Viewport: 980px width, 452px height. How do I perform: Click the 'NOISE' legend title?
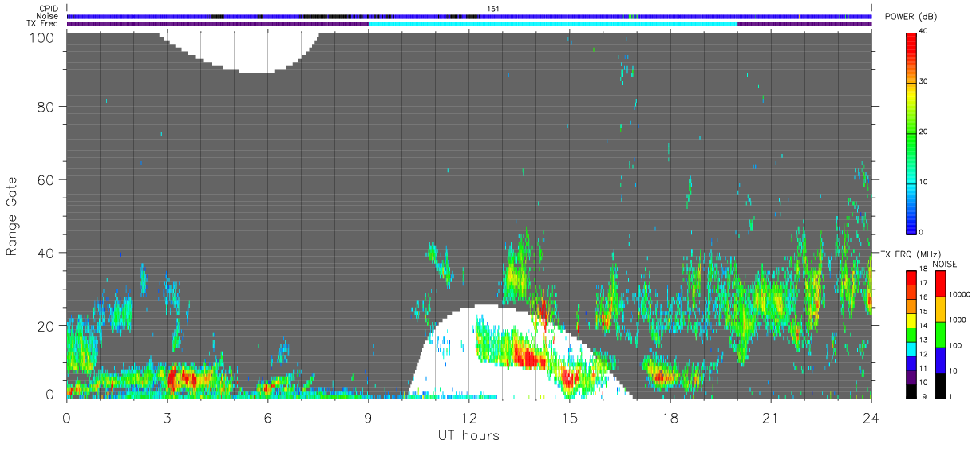(x=945, y=264)
